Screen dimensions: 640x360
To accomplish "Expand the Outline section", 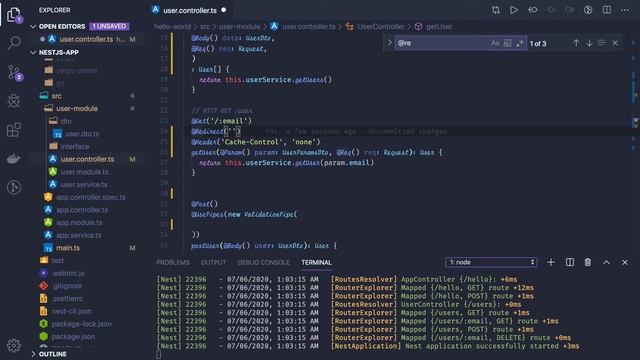I will pos(33,354).
